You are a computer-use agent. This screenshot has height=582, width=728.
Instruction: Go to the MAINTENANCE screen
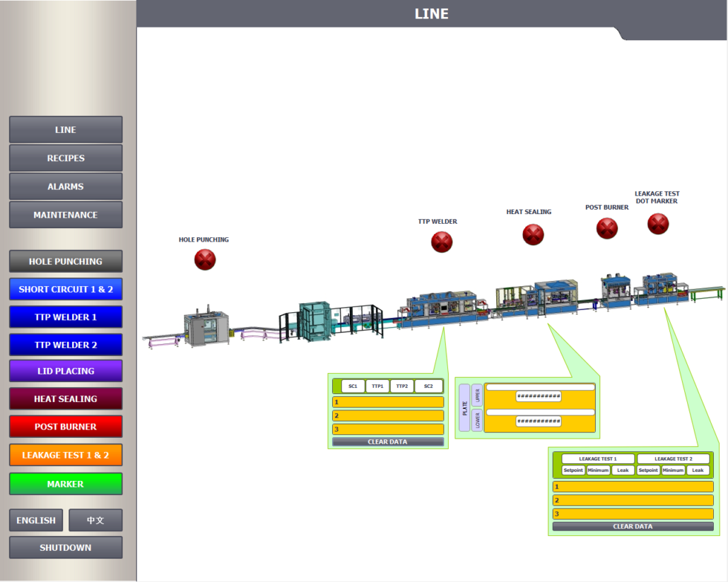tap(66, 215)
